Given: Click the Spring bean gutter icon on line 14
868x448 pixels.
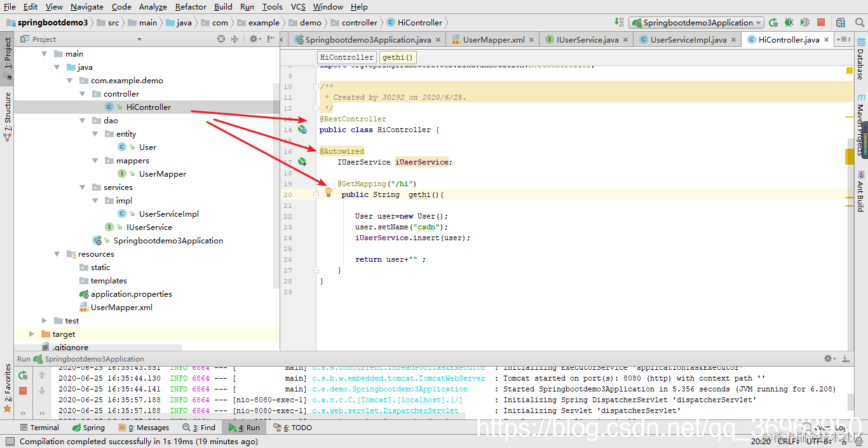Looking at the screenshot, I should tap(302, 130).
